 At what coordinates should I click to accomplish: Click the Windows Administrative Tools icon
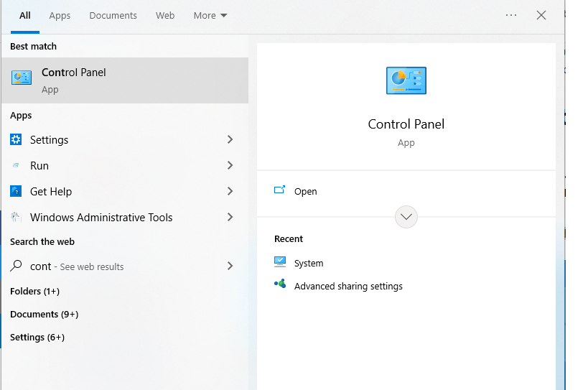pos(16,217)
